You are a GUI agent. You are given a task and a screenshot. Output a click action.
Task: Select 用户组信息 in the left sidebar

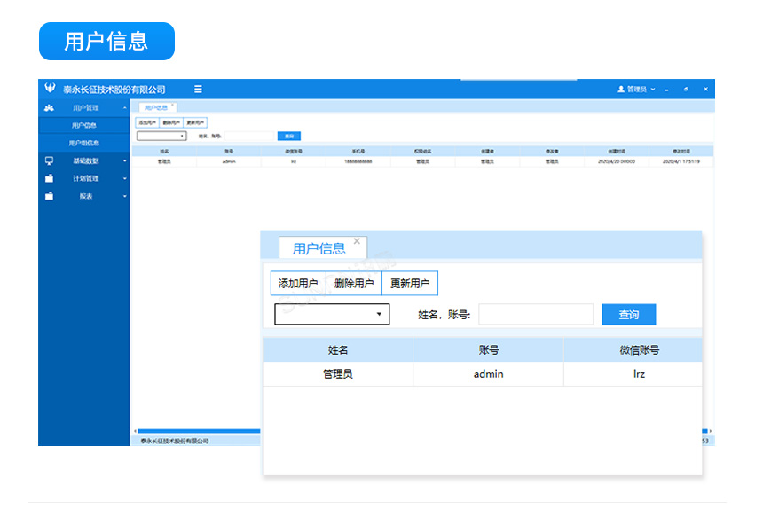click(x=84, y=143)
